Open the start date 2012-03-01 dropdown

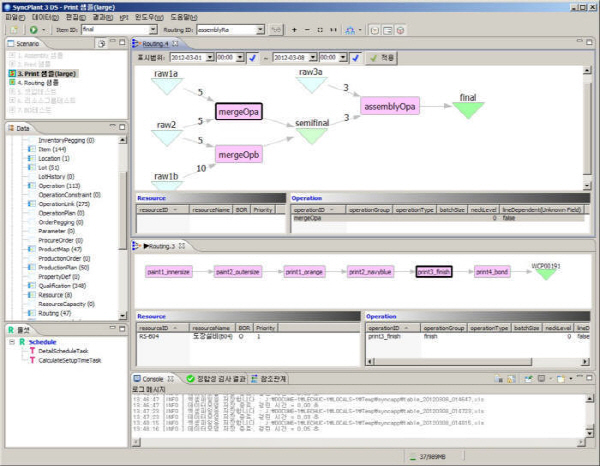[211, 58]
